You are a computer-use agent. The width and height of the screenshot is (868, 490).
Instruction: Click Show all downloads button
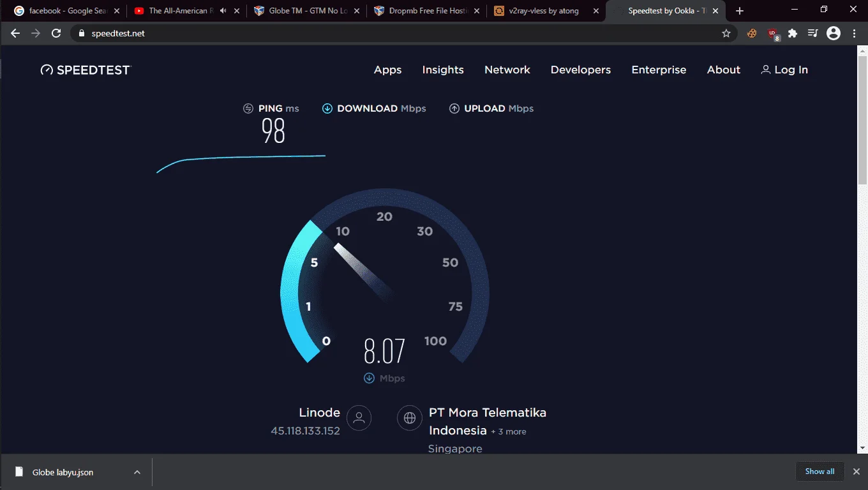[x=819, y=471]
